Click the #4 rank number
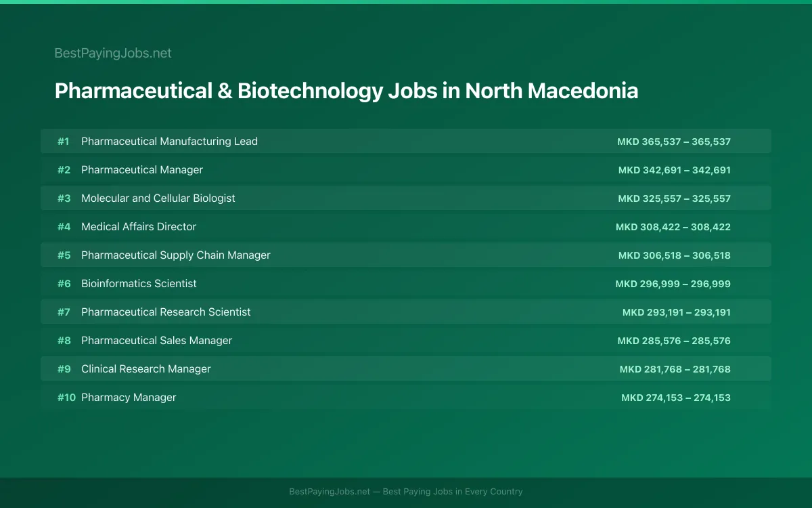This screenshot has width=812, height=508. [64, 227]
